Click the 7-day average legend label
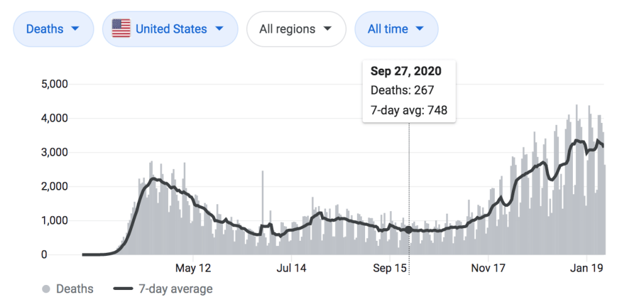The height and width of the screenshot is (307, 644). click(x=174, y=289)
